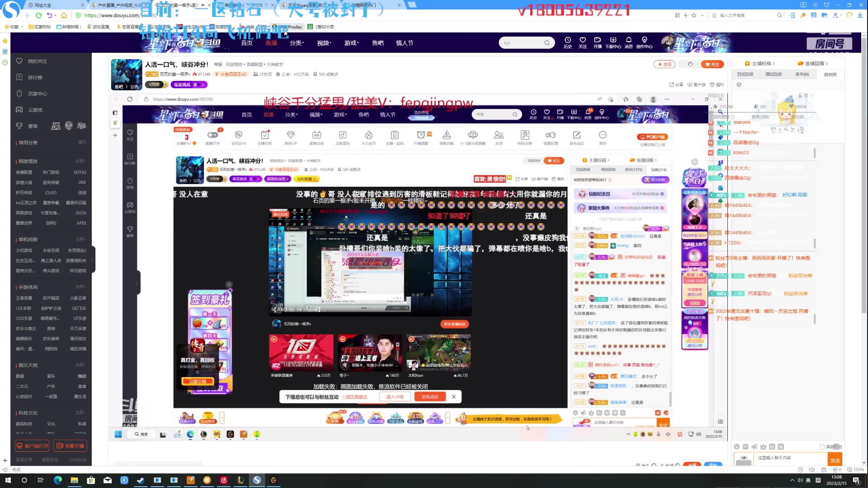The image size is (868, 488).
Task: Open 主播投稿 link
Action: (x=760, y=63)
